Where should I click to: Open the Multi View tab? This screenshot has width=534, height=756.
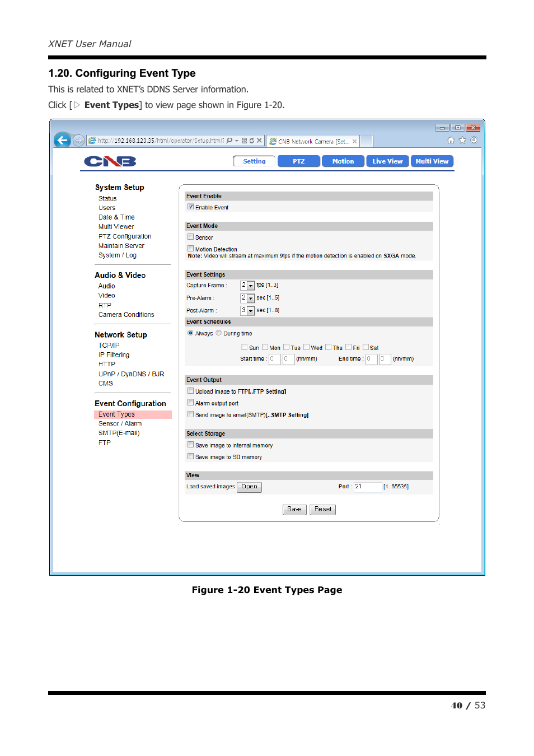coord(432,161)
